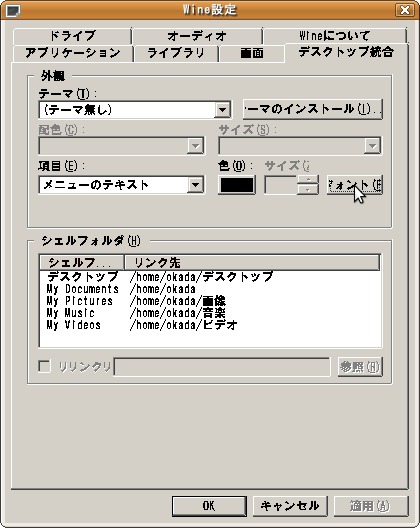Increase the item size spinner value

308,180
